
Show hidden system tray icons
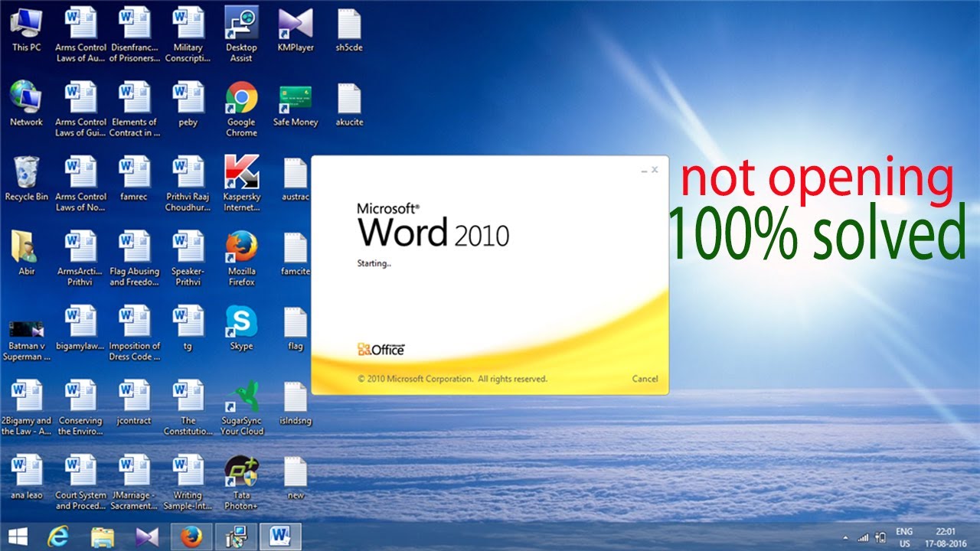845,536
